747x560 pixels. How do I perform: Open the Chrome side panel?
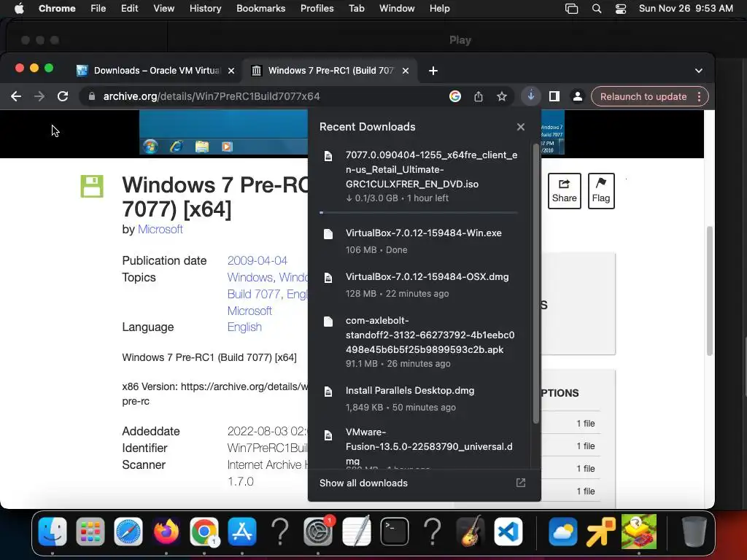point(554,97)
